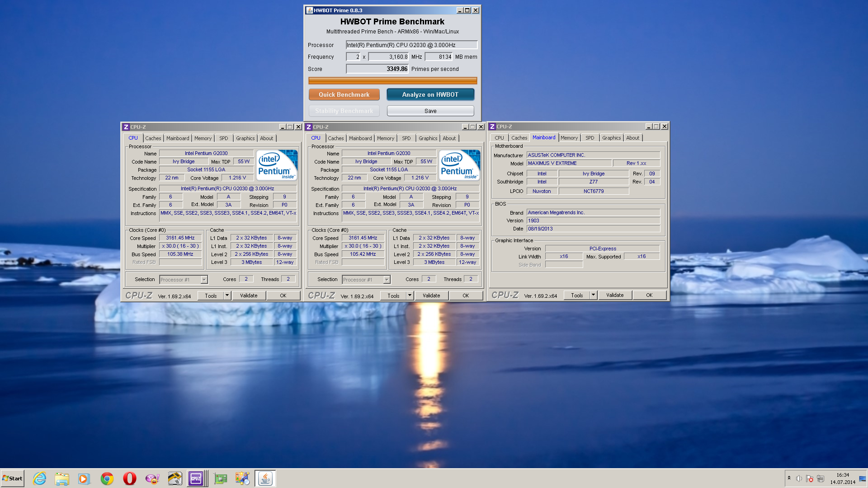Click the left CPU-Z window's title bar icon
Viewport: 868px width, 488px height.
coord(126,127)
